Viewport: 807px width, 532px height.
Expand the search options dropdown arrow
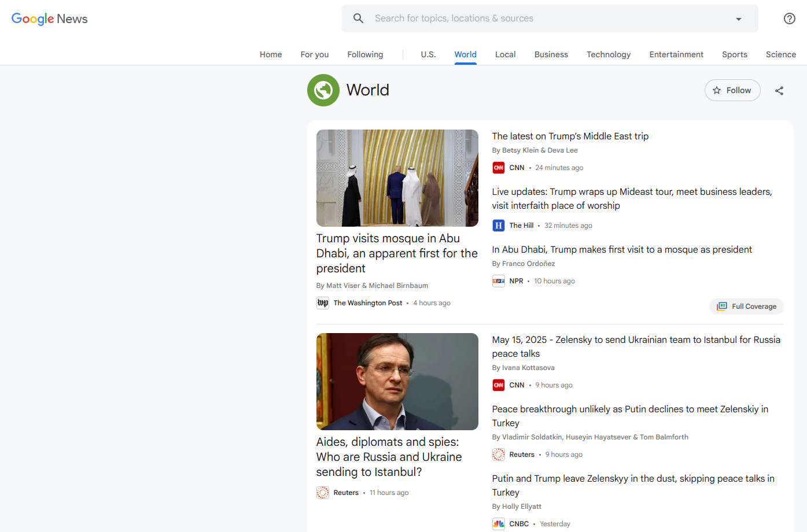point(738,19)
